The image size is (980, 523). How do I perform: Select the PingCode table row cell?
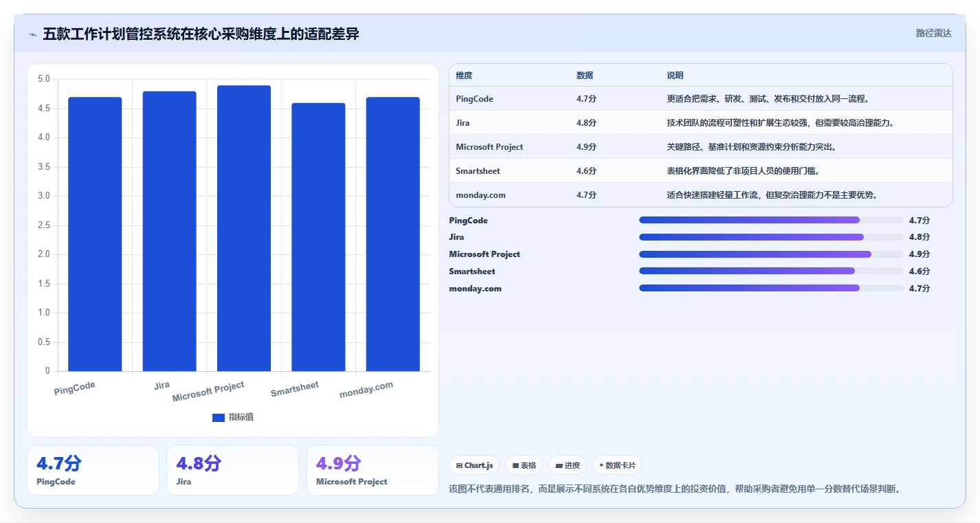tap(474, 99)
